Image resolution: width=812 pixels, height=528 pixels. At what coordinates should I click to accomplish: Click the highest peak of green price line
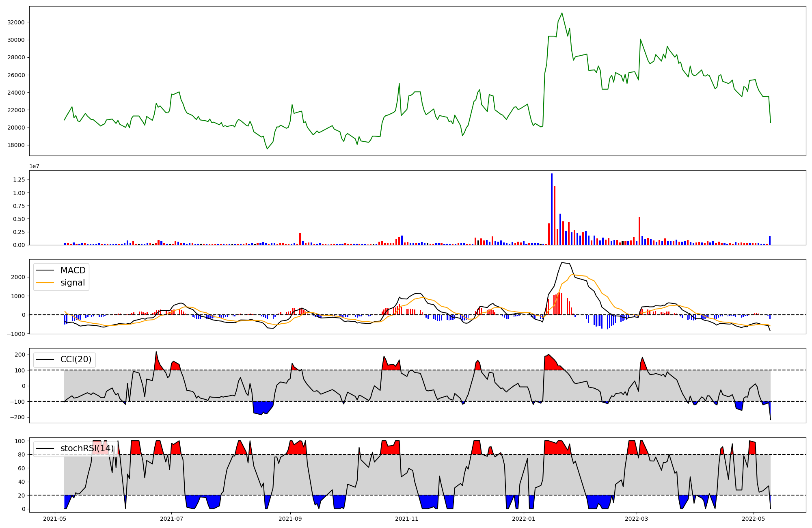pos(562,13)
